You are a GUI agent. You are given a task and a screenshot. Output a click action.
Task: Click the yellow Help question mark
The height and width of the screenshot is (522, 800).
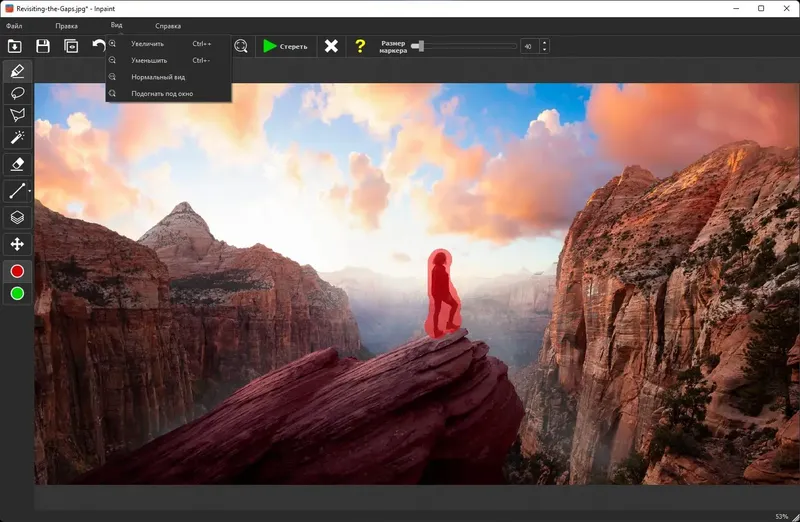[360, 46]
